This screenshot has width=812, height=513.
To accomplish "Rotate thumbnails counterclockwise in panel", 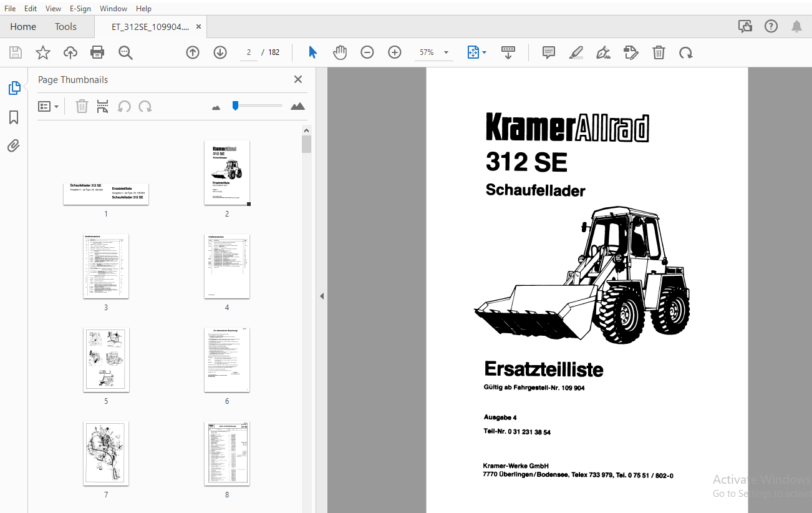I will point(124,106).
